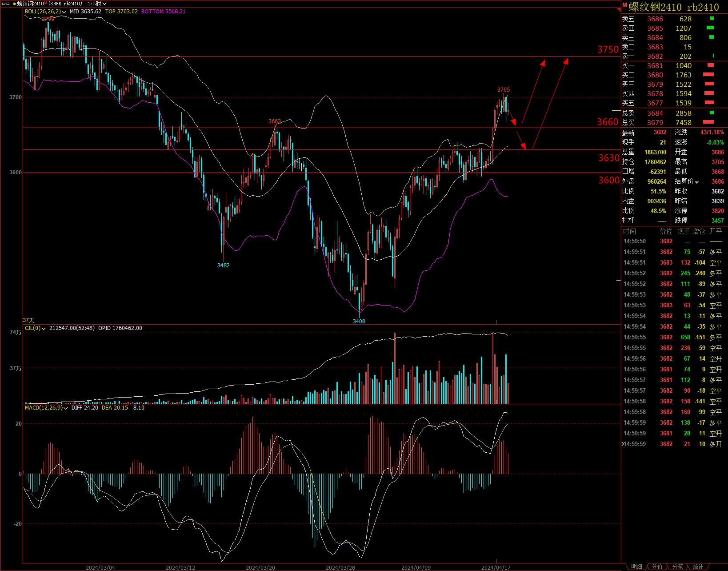Click the BOLL TOP 3703.02 readout
The width and height of the screenshot is (728, 571).
tap(121, 12)
